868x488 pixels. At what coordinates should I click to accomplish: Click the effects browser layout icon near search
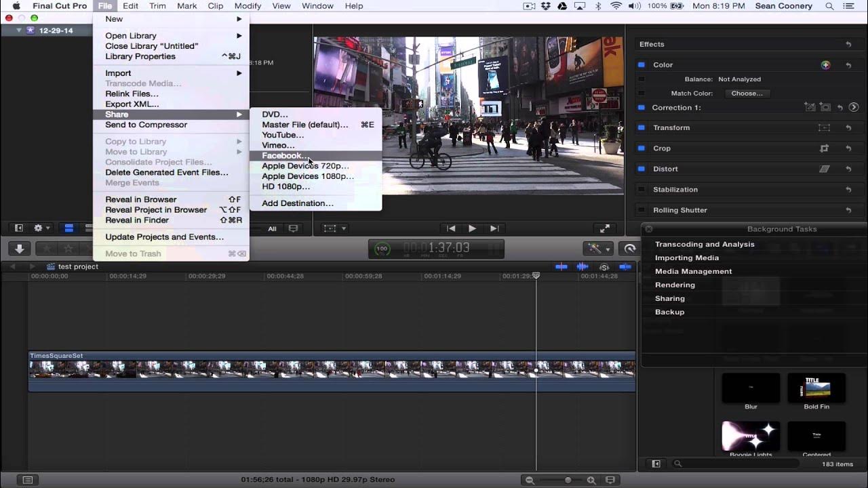(656, 464)
